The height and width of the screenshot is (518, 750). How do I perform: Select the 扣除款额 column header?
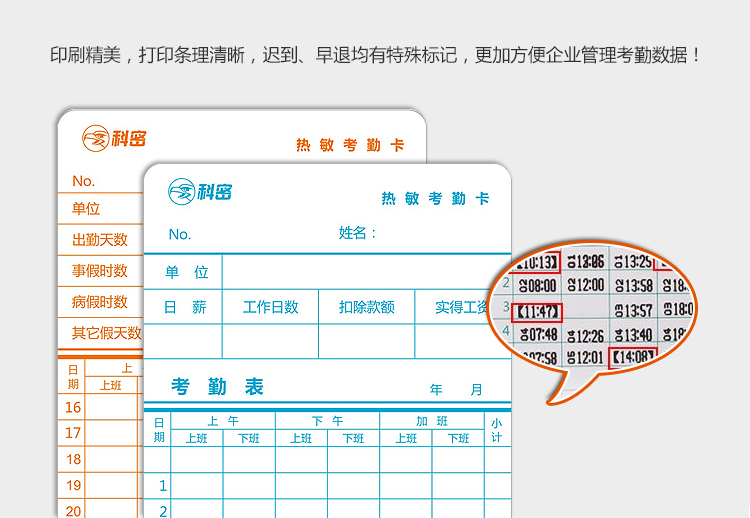pos(366,308)
